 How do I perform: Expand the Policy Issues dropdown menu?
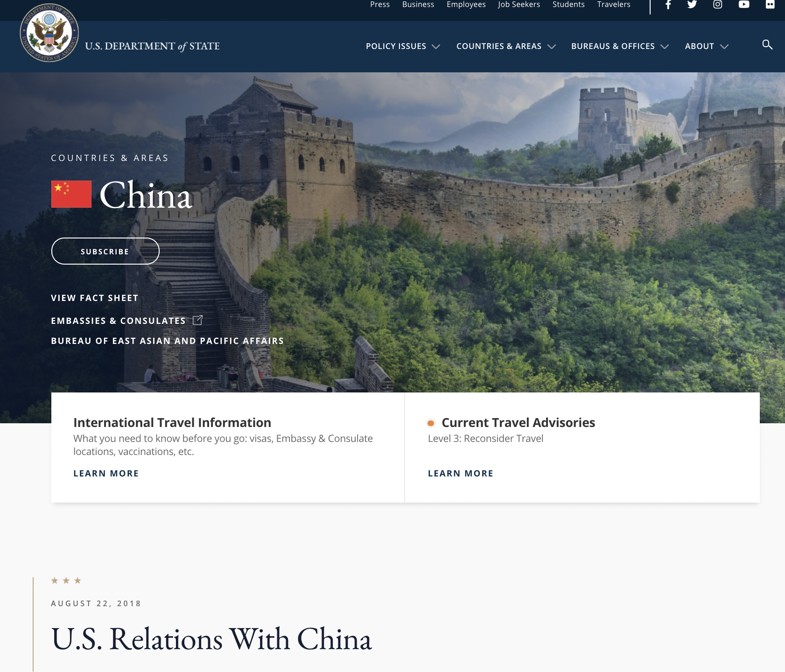coord(402,46)
